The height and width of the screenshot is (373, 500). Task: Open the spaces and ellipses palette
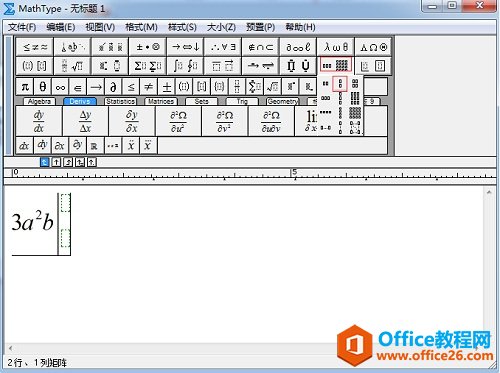click(72, 47)
